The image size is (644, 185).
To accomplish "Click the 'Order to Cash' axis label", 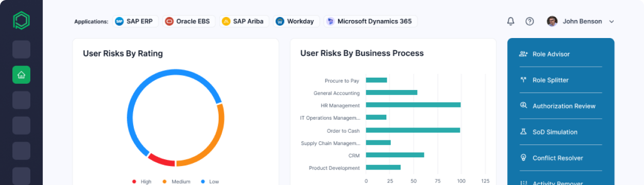I will 343,131.
